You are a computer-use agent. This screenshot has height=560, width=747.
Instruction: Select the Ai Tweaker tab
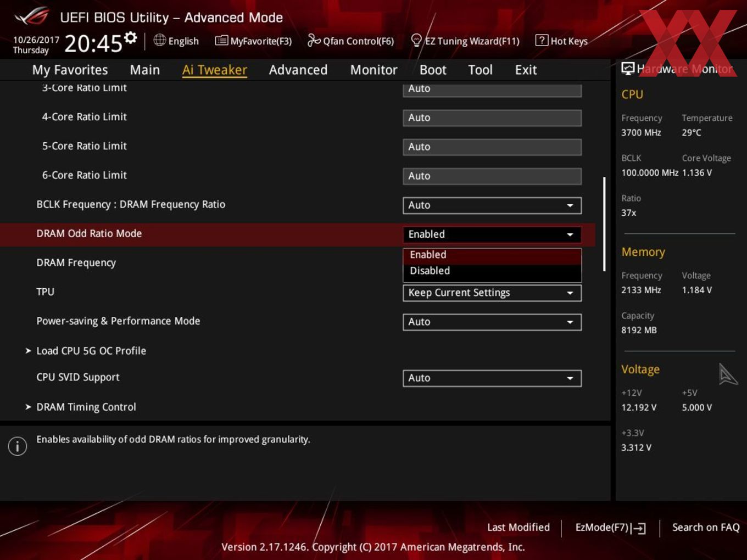[x=215, y=70]
